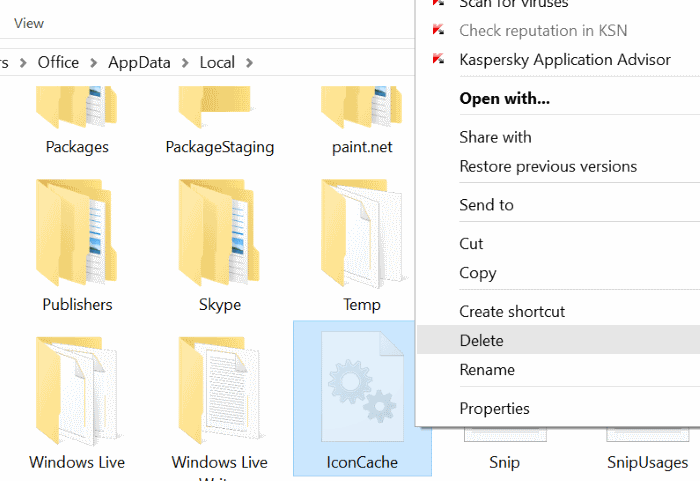Click the View ribbon tab
The image size is (700, 481).
[x=29, y=23]
